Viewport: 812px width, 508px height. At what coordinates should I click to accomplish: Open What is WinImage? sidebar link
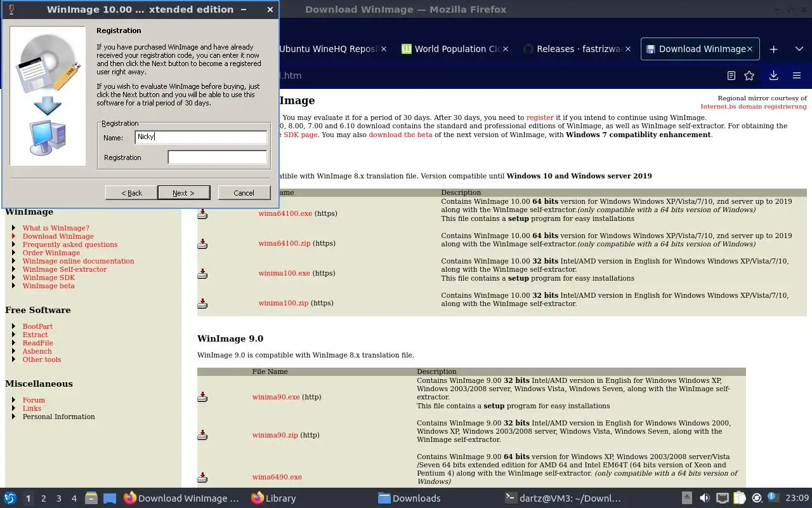tap(56, 228)
